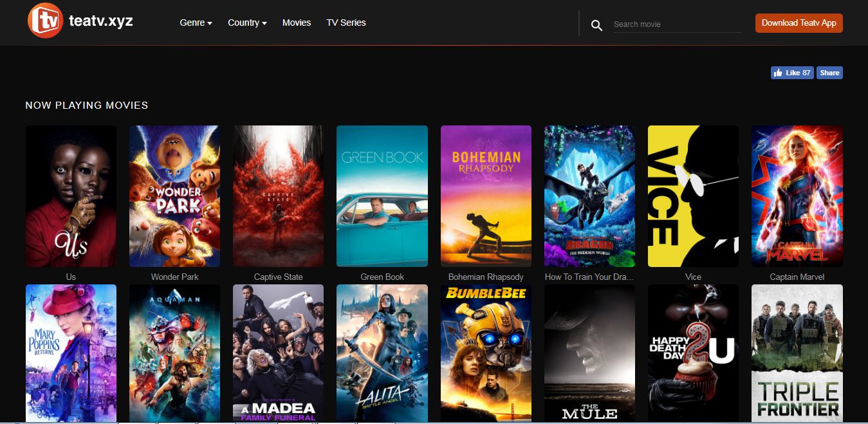The image size is (868, 424).
Task: Open the Wonder Park movie poster
Action: tap(174, 196)
